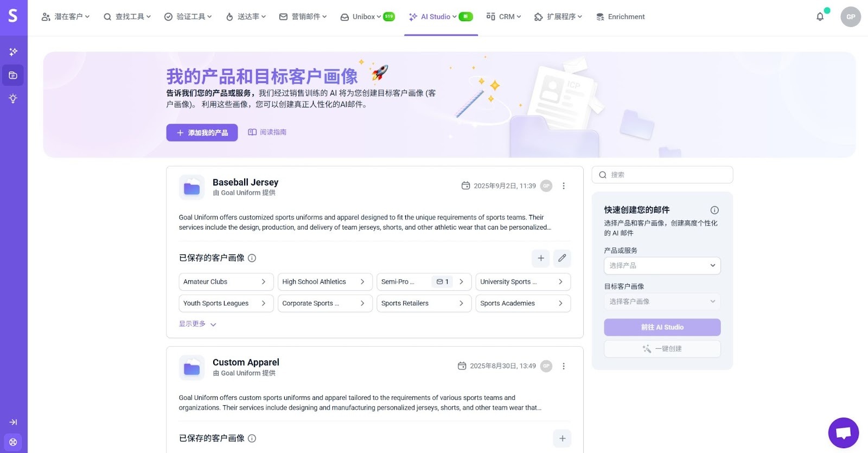Screen dimensions: 868x453
Task: Open the CRM menu
Action: click(503, 17)
